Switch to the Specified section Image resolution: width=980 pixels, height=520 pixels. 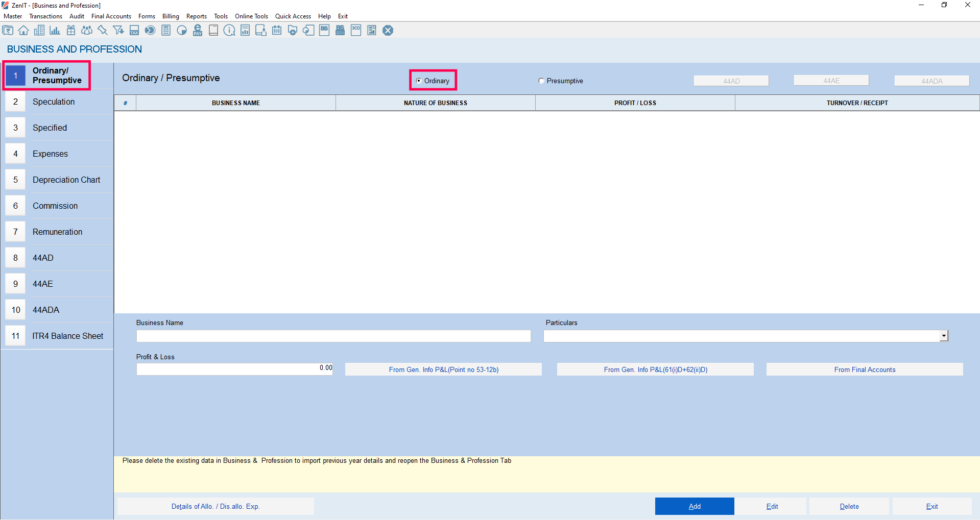(x=59, y=128)
